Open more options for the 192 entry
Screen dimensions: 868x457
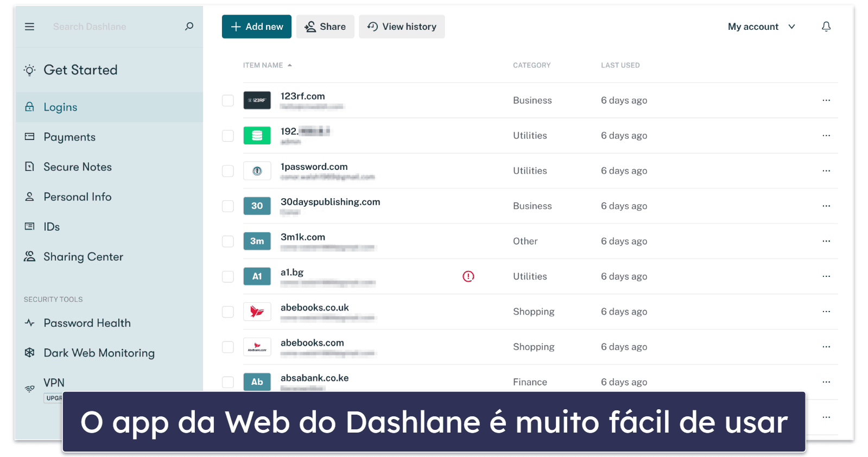(826, 136)
